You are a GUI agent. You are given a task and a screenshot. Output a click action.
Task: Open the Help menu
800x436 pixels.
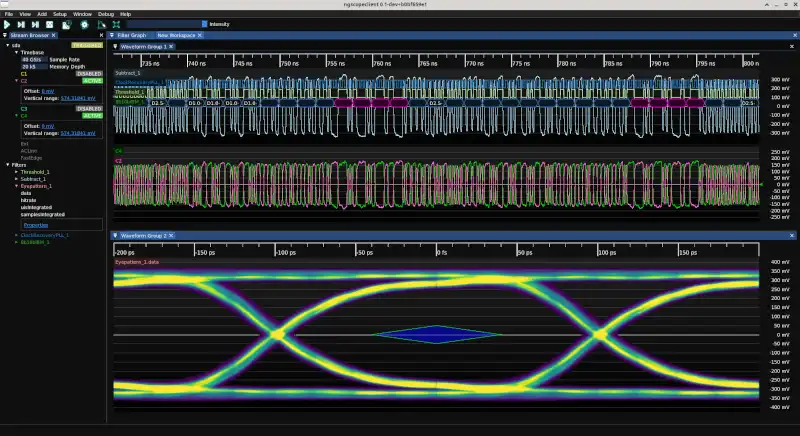click(126, 14)
